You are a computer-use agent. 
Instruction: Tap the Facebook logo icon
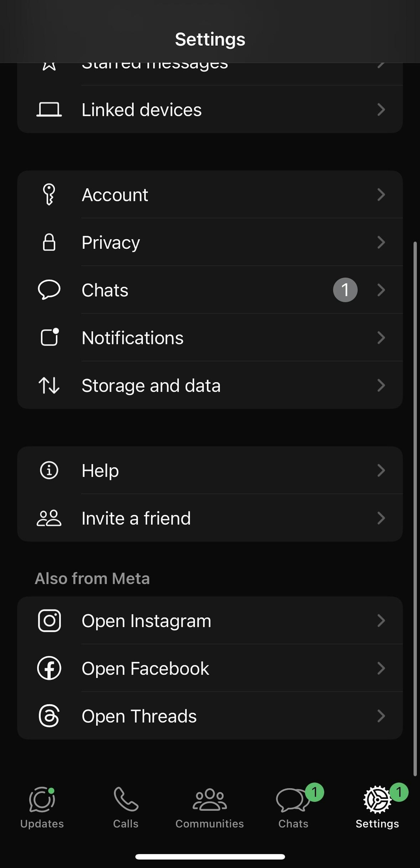pos(49,668)
